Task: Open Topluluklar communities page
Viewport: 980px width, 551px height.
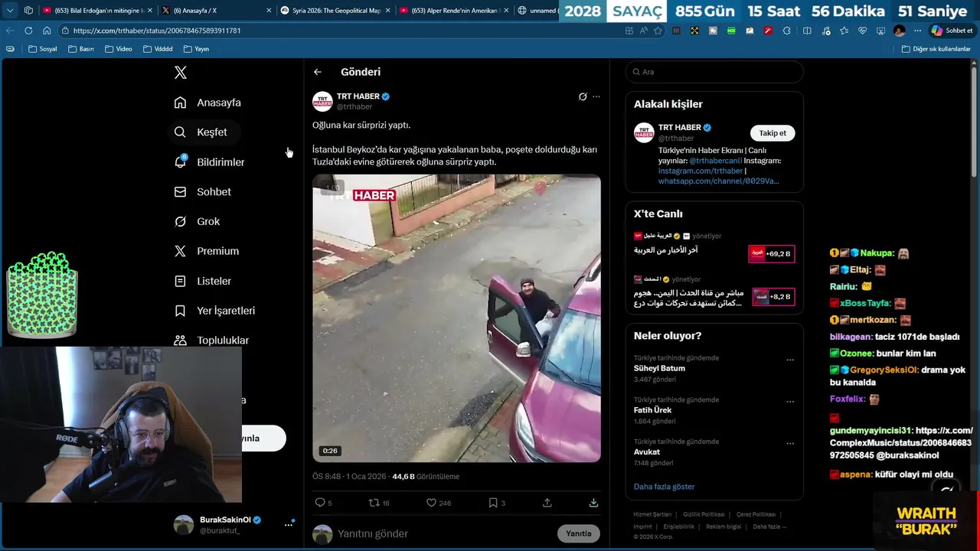Action: pyautogui.click(x=211, y=341)
